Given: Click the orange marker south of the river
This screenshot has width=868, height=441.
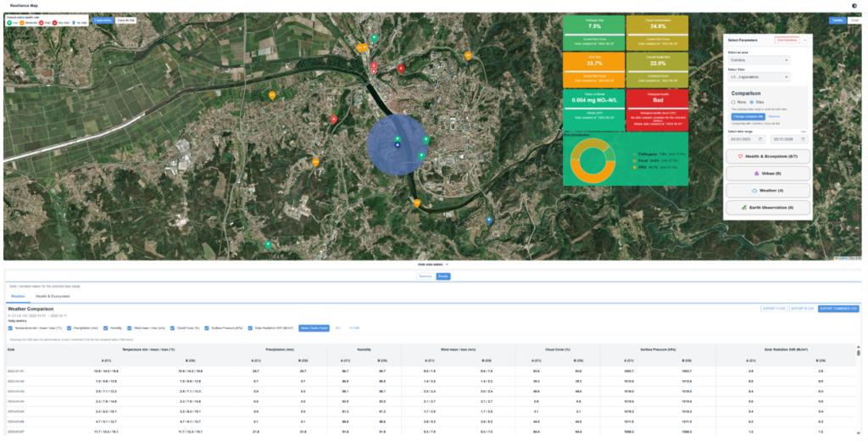Looking at the screenshot, I should (417, 204).
